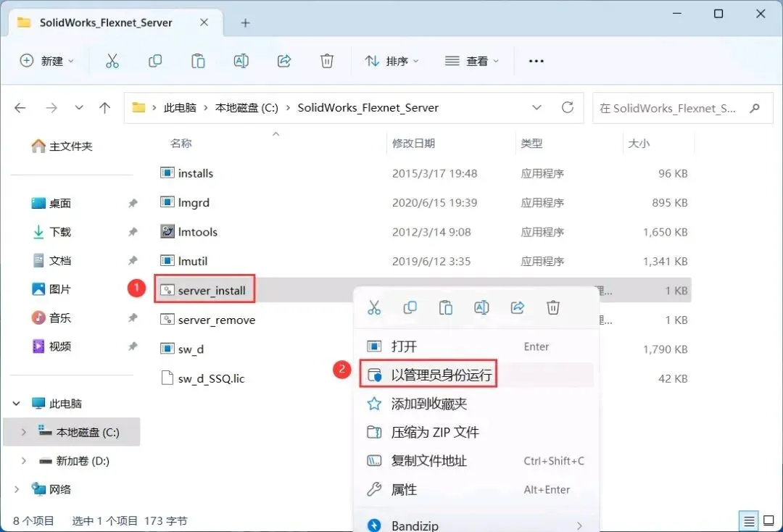783x532 pixels.
Task: Select the lmgrd file
Action: (185, 203)
